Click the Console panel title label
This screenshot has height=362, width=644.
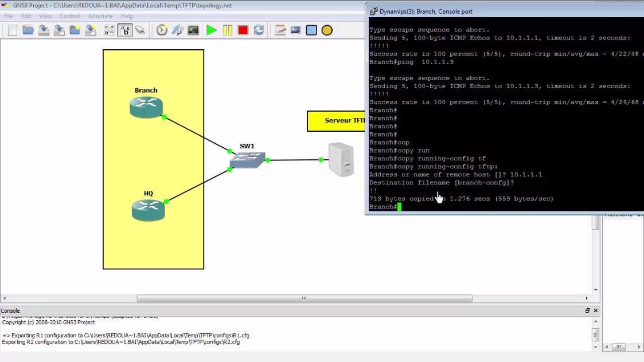click(x=10, y=310)
